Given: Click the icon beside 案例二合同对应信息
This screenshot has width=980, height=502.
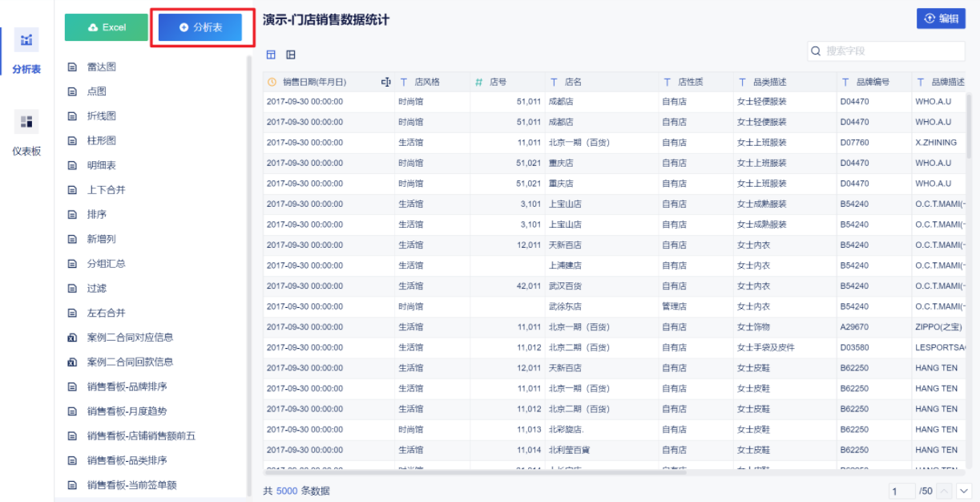Looking at the screenshot, I should point(72,338).
